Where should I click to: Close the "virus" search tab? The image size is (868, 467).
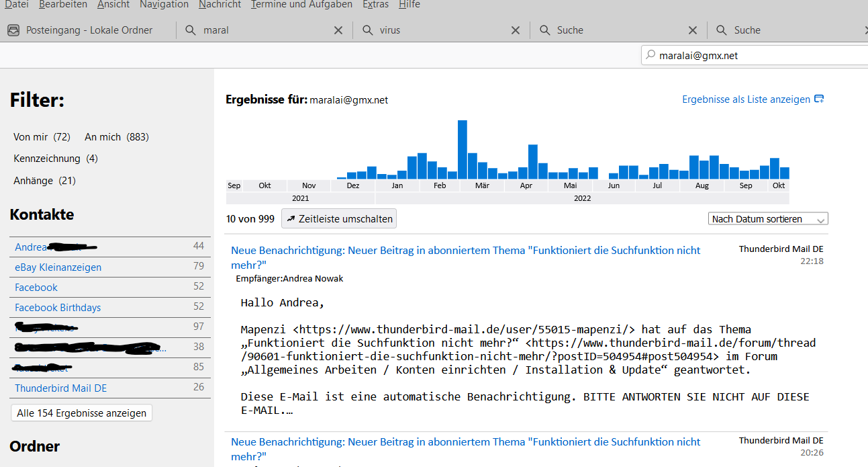pyautogui.click(x=516, y=30)
